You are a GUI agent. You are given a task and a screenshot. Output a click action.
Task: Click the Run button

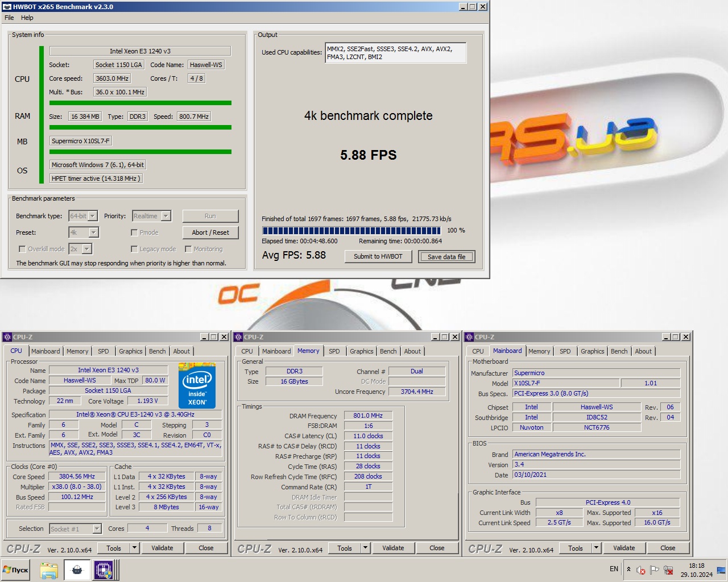pyautogui.click(x=210, y=216)
